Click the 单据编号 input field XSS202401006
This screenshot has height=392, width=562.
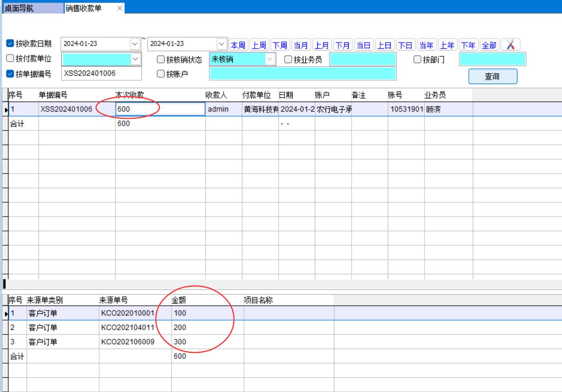point(101,73)
